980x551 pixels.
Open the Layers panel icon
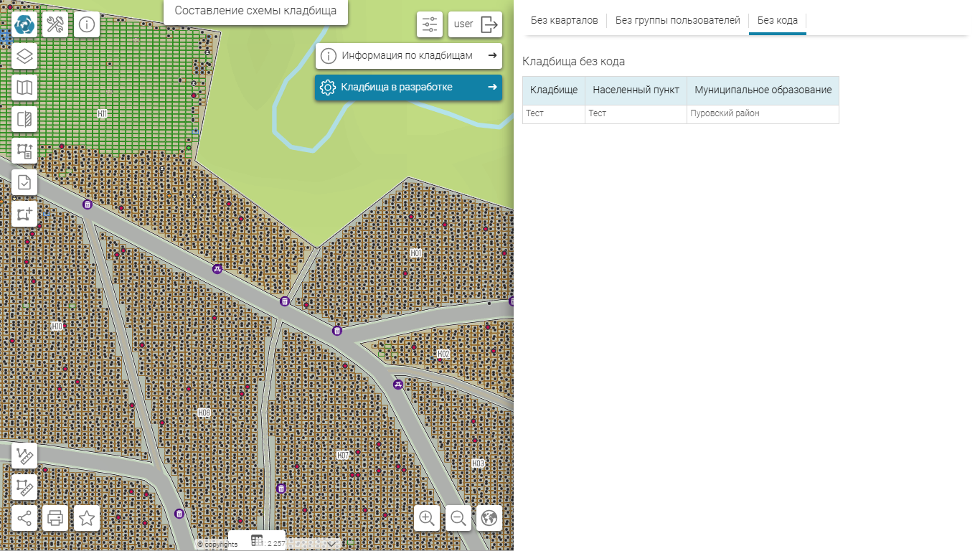coord(24,56)
